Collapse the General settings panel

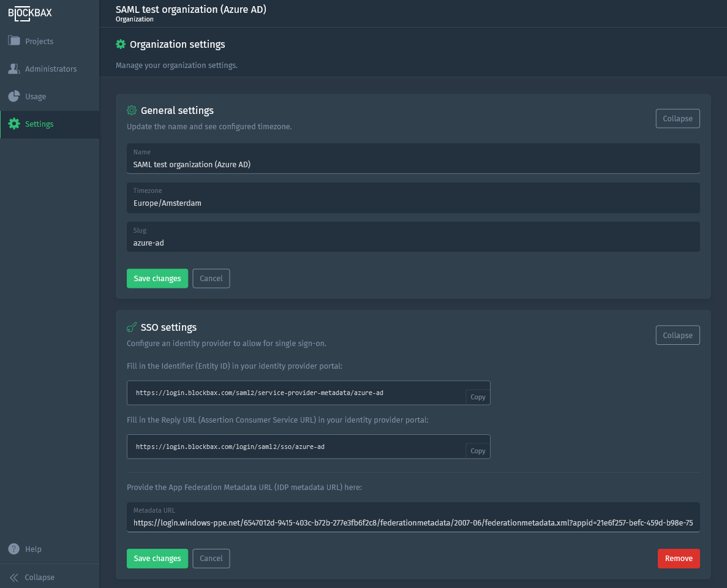677,118
